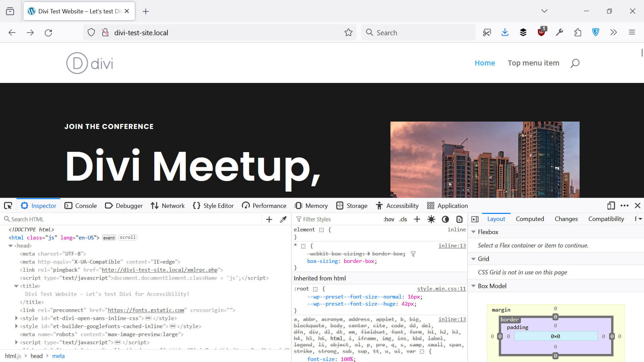Collapse the head node in HTML tree
This screenshot has height=362, width=644.
(11, 245)
